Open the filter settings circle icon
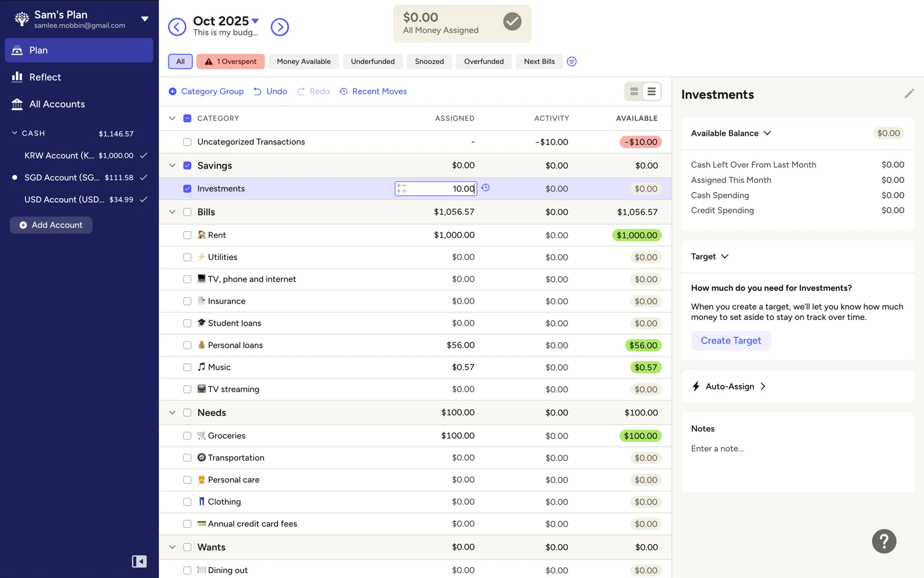 tap(571, 62)
